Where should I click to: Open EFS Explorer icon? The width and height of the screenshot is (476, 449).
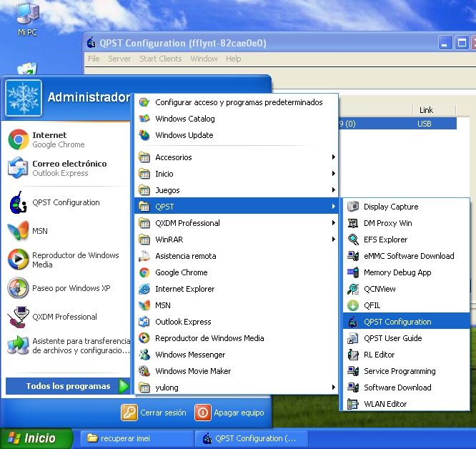coord(353,240)
